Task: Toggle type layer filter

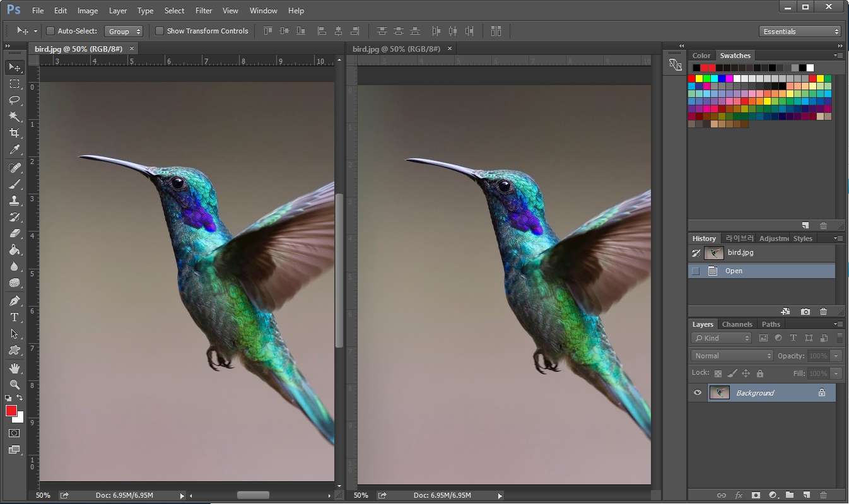Action: click(x=793, y=338)
